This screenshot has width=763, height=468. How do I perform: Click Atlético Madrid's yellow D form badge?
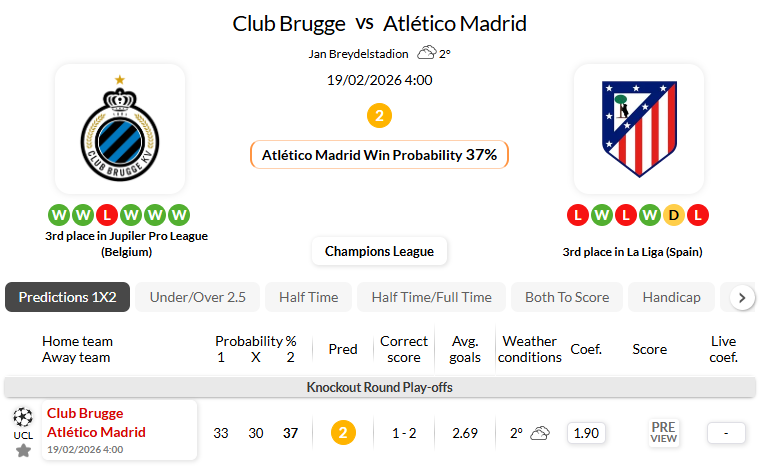click(x=674, y=214)
